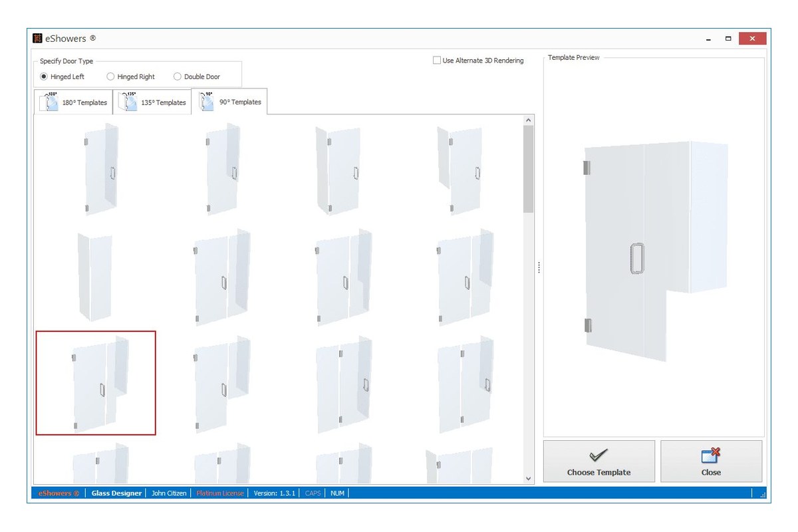798x532 pixels.
Task: Select the fourth template in the top row
Action: (x=460, y=170)
